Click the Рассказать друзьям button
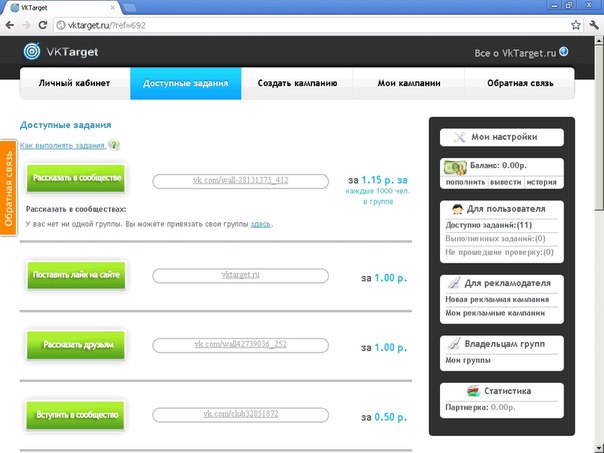 click(x=76, y=345)
